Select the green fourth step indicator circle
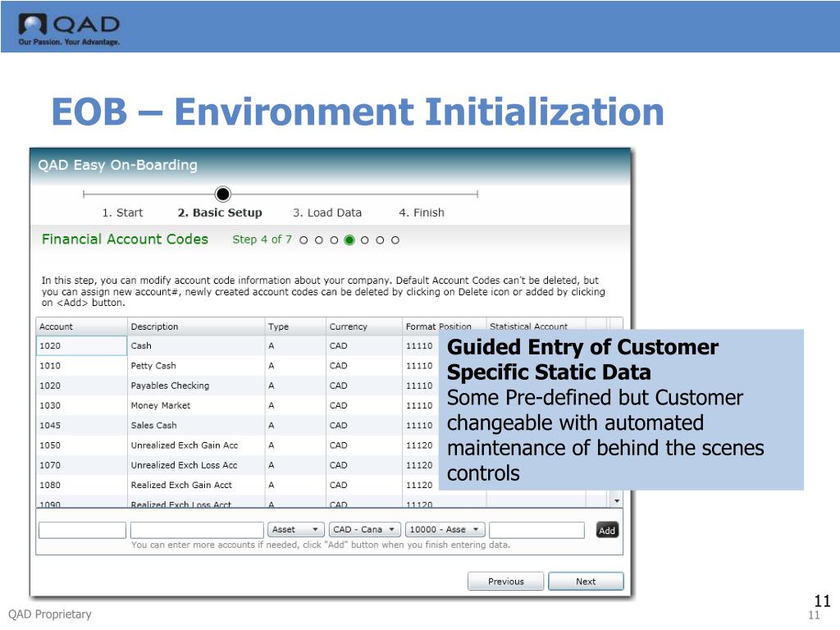 coord(349,240)
